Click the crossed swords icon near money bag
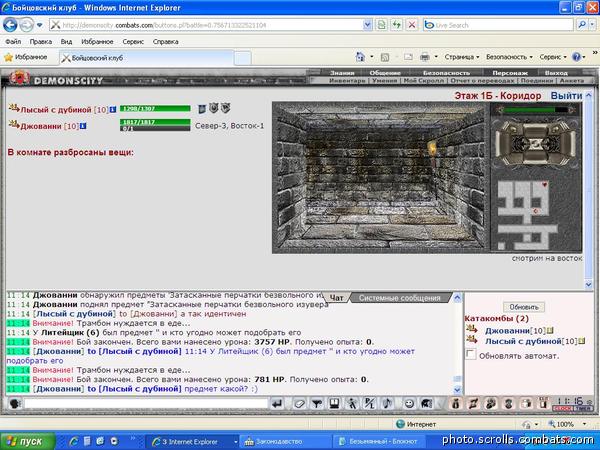 click(x=473, y=403)
